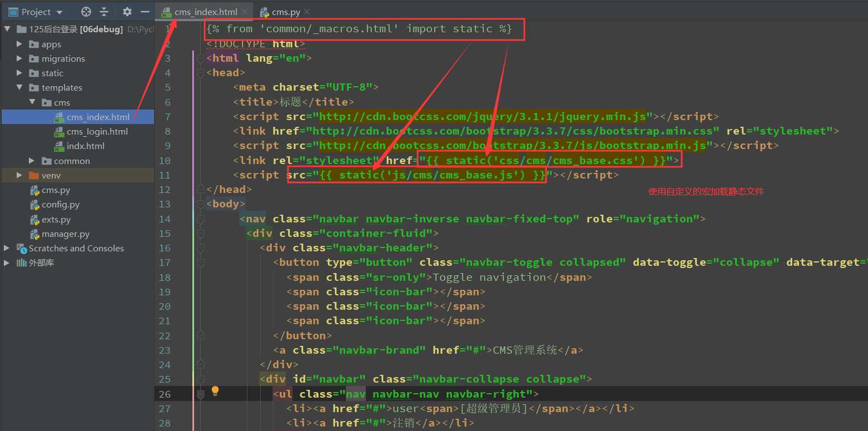Screen dimensions: 868x431
Task: Click the locate-file crosshair icon in Project toolbar
Action: [x=86, y=12]
